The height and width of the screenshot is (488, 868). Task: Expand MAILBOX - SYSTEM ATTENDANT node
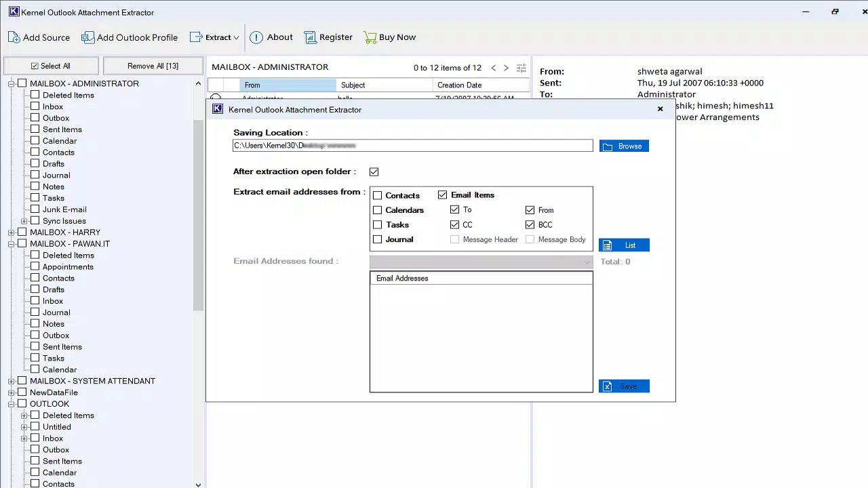click(x=12, y=382)
